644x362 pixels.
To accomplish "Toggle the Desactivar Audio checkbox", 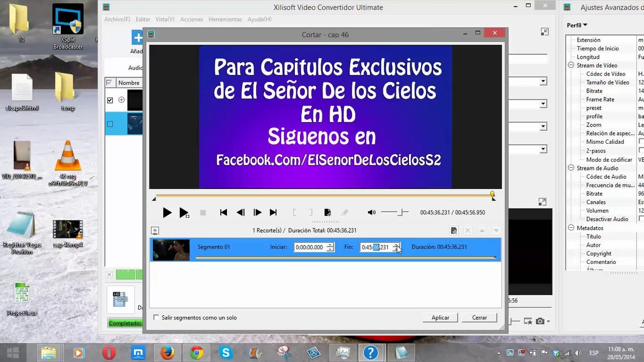I will coord(641,219).
